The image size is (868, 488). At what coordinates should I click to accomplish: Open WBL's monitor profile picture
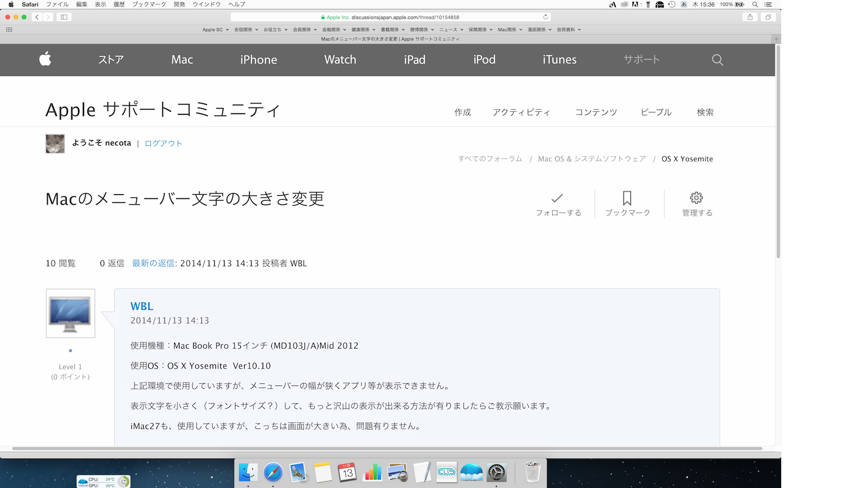pyautogui.click(x=71, y=313)
